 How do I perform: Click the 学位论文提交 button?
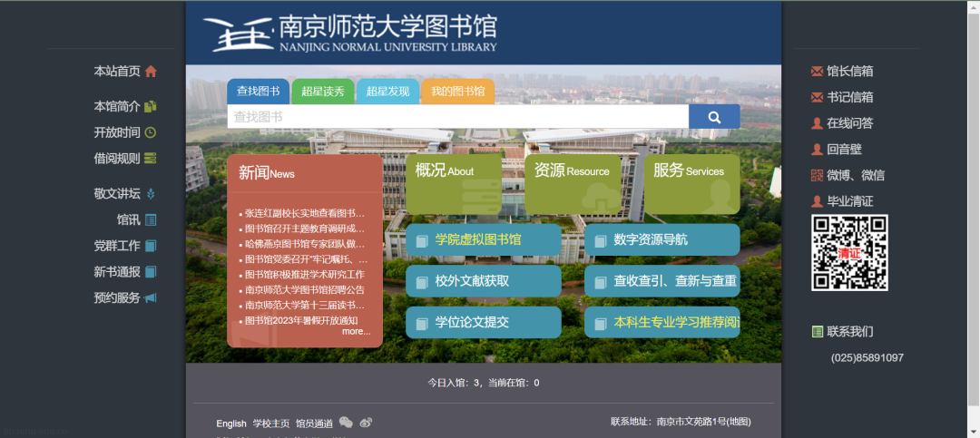pos(483,323)
